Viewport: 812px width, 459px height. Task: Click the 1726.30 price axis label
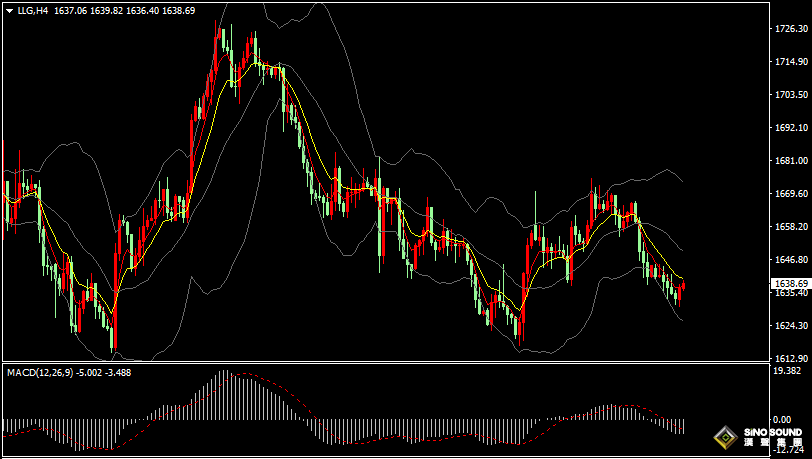[791, 29]
